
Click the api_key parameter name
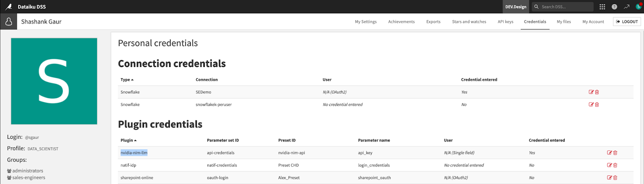tap(365, 153)
